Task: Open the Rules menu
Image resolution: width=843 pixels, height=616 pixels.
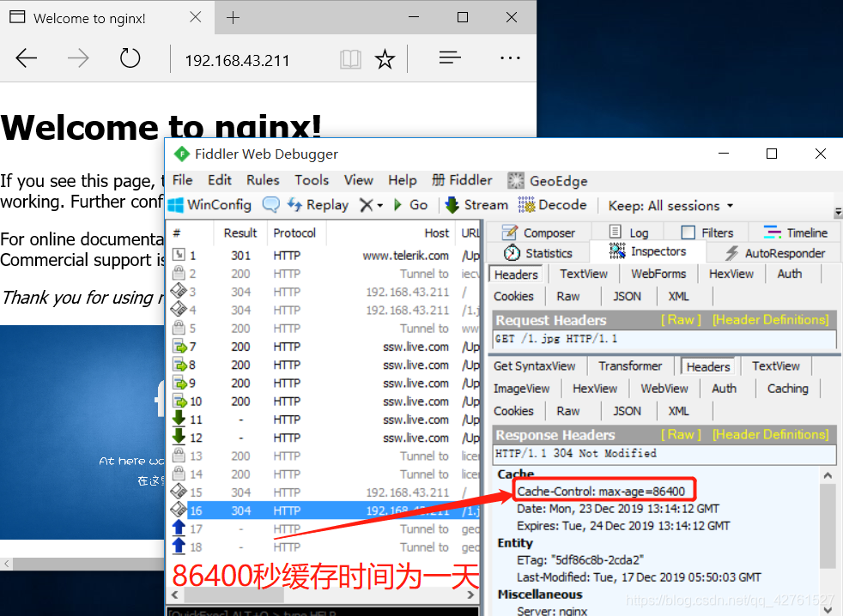Action: click(x=263, y=180)
